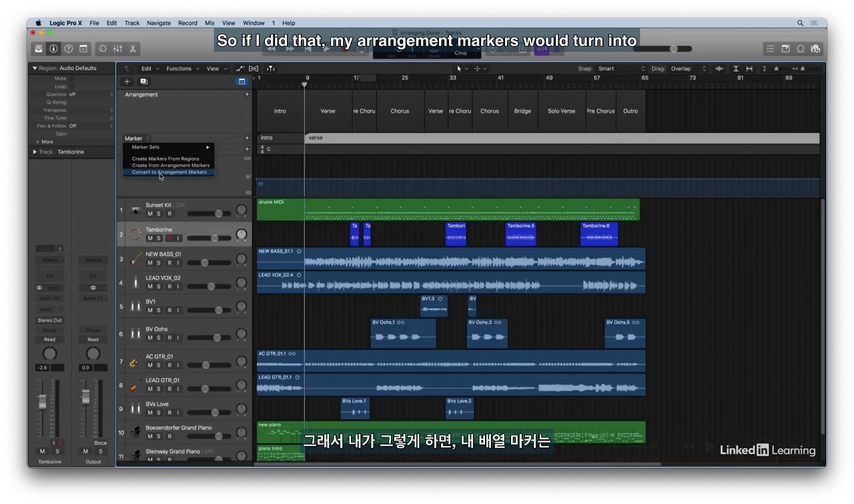Click the Sunset Kit drum icon
The image size is (854, 504).
pyautogui.click(x=136, y=209)
